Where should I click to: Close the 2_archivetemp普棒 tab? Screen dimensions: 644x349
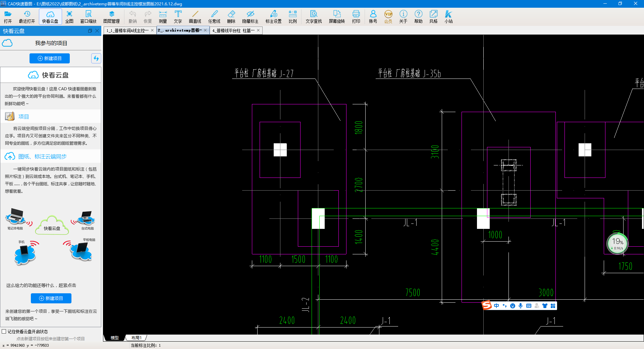(205, 30)
